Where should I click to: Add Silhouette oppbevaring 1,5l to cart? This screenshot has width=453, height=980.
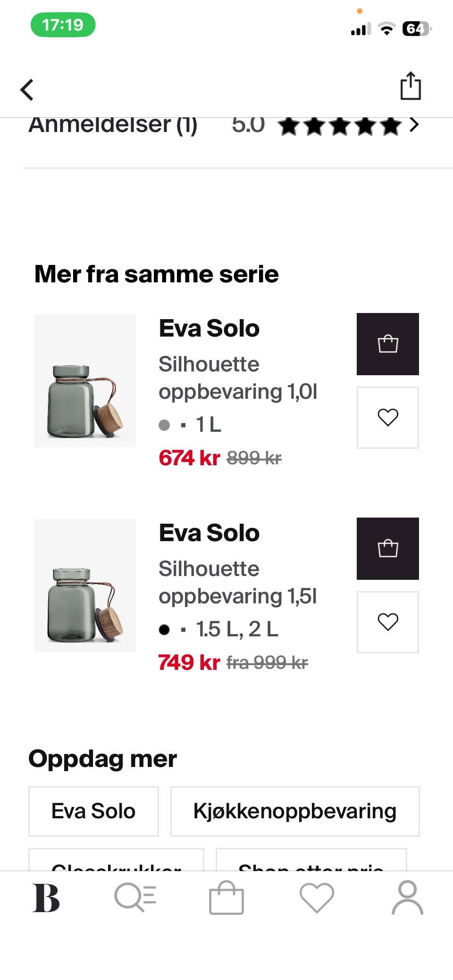[387, 548]
